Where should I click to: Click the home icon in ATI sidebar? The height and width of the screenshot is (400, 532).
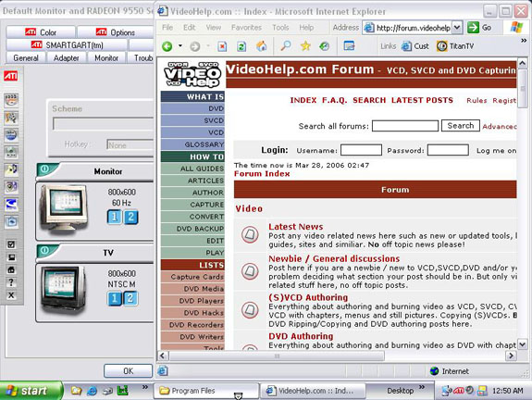coord(11,270)
